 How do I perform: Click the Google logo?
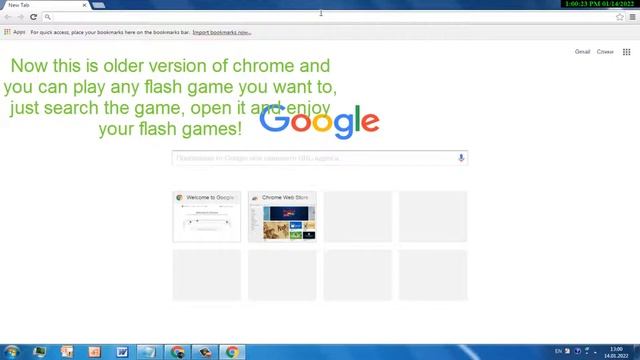[x=319, y=122]
